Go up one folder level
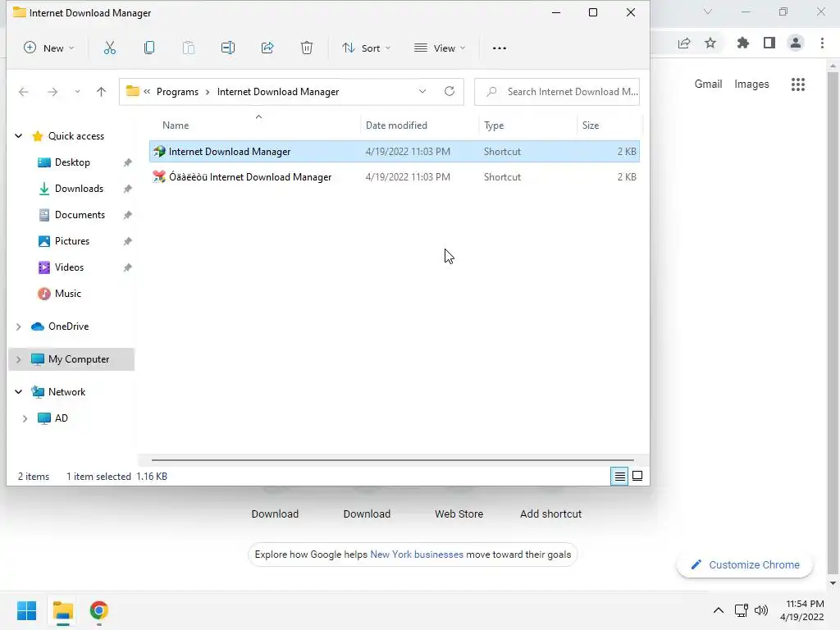Viewport: 840px width, 630px height. tap(101, 92)
